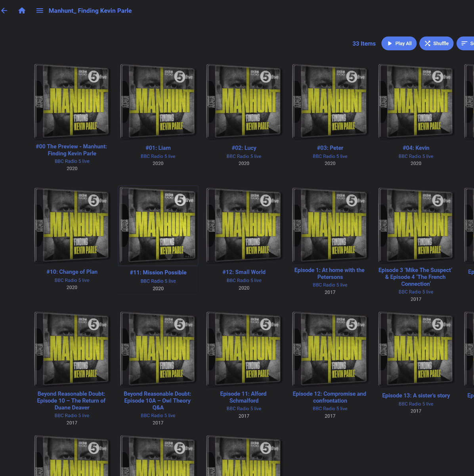Image resolution: width=474 pixels, height=476 pixels.
Task: Click the 'Manhunt_ Finding Kevin Parle' page title
Action: [90, 11]
